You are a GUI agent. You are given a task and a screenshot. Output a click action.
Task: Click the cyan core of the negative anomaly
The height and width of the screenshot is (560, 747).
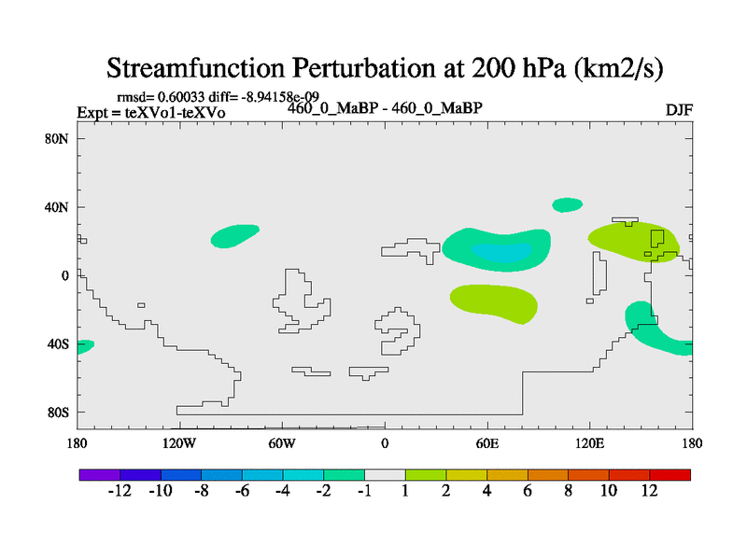(500, 252)
